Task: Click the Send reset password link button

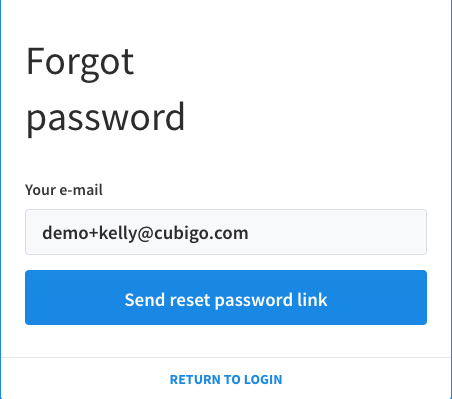Action: pyautogui.click(x=226, y=297)
